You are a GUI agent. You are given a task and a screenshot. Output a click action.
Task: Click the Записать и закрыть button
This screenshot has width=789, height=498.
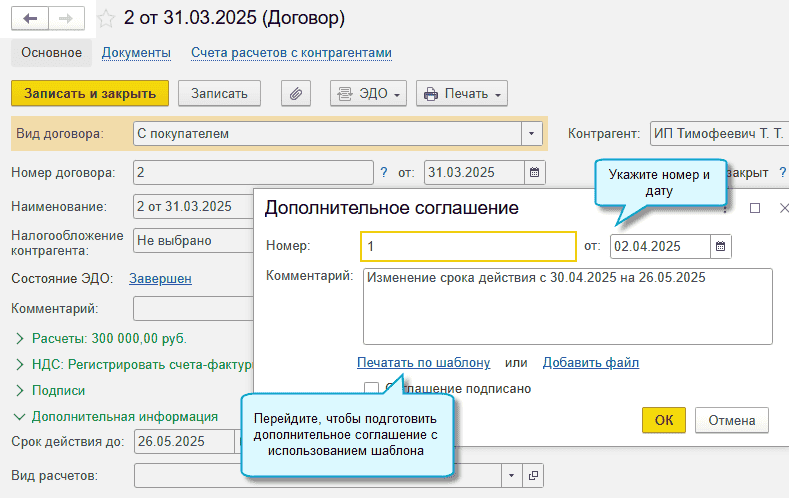point(90,93)
